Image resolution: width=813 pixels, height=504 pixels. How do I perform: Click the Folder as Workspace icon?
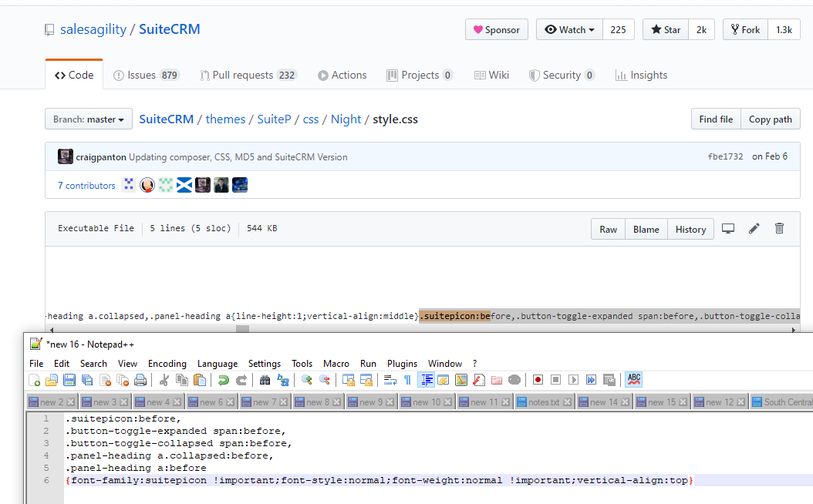coord(497,380)
